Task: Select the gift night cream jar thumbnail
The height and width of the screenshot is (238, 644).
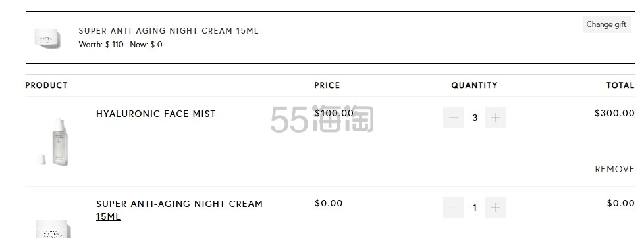Action: tap(47, 39)
